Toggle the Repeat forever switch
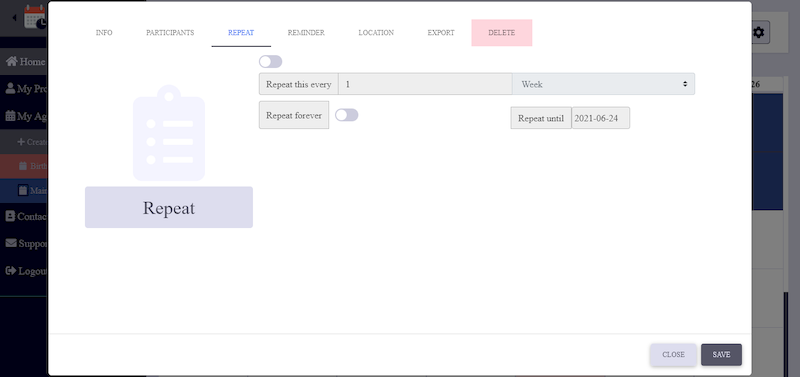 (x=346, y=115)
